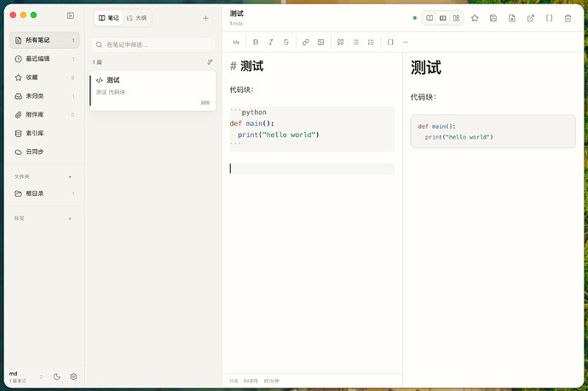Switch to reading preview mode
This screenshot has width=588, height=391.
point(429,18)
